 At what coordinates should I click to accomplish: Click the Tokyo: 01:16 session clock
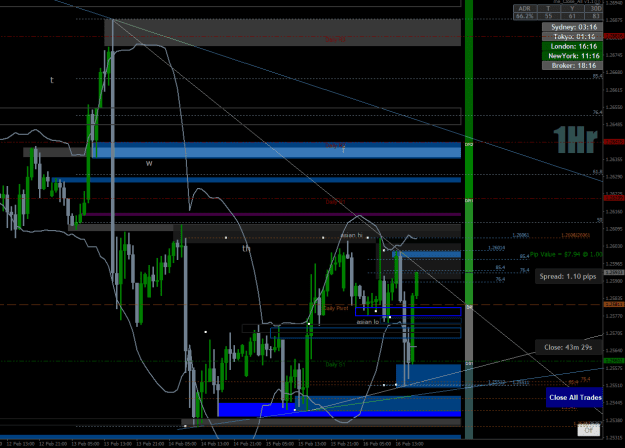572,37
